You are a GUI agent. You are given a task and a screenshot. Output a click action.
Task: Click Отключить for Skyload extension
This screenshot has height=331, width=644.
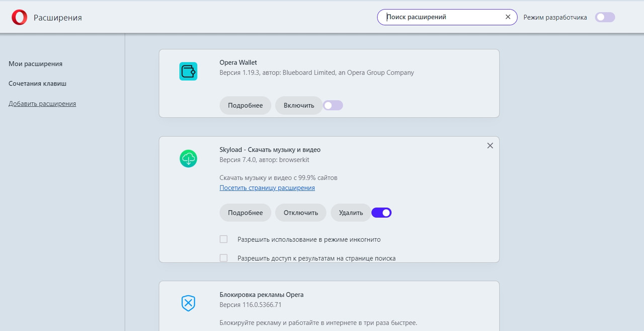301,213
